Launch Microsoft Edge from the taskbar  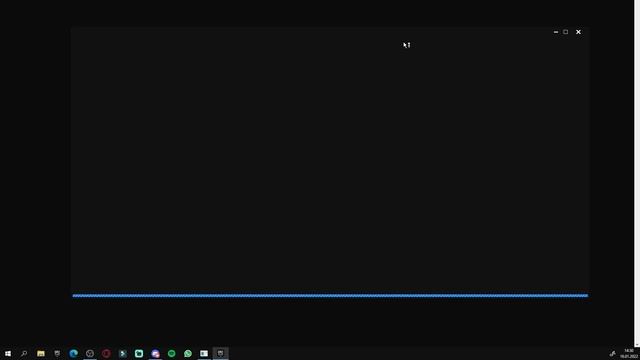pyautogui.click(x=73, y=353)
